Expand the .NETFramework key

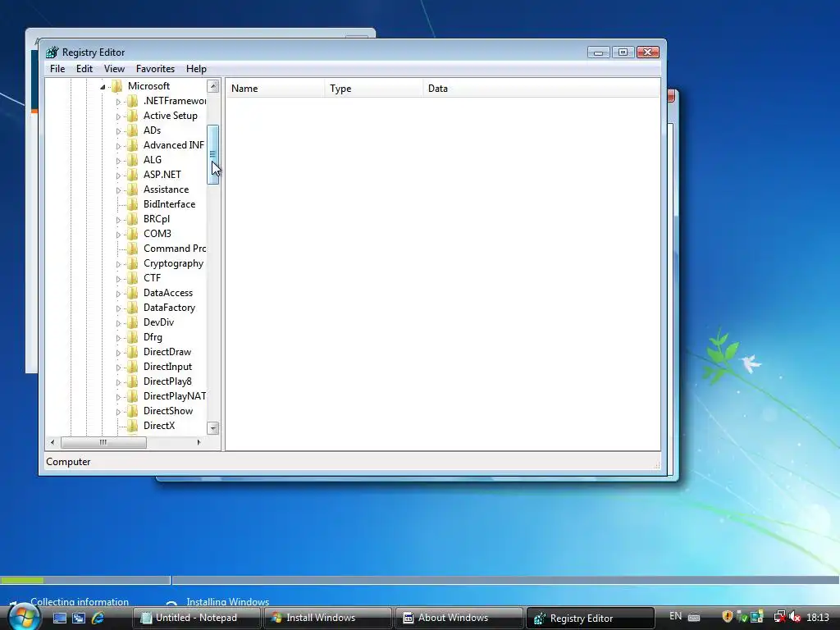pyautogui.click(x=118, y=102)
